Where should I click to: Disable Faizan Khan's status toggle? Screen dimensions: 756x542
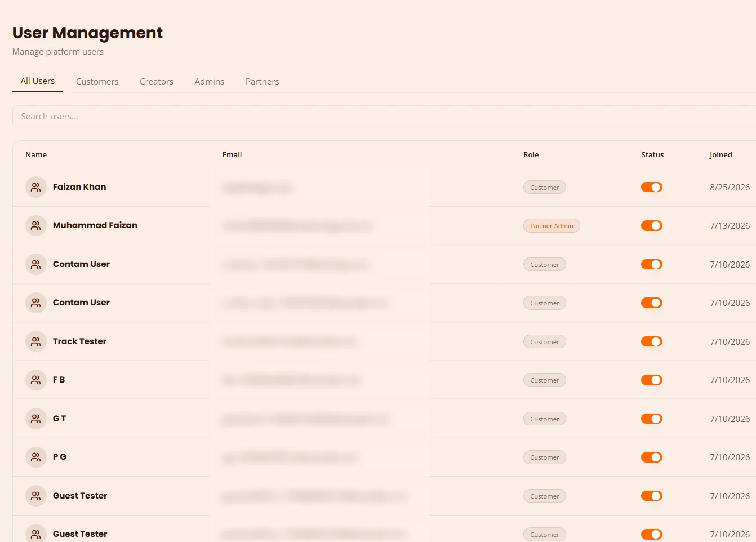pos(652,187)
